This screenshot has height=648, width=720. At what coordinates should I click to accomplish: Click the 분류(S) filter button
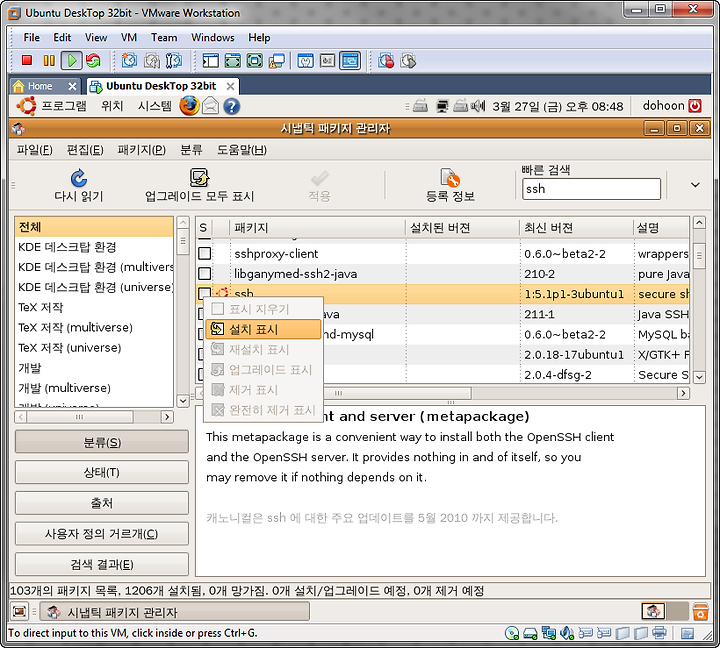pyautogui.click(x=101, y=442)
